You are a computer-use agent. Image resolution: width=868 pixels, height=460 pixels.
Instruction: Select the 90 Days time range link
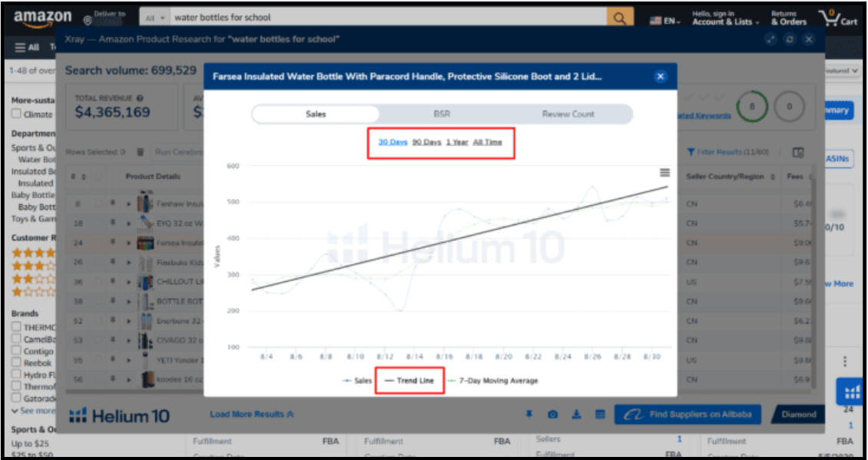(426, 142)
